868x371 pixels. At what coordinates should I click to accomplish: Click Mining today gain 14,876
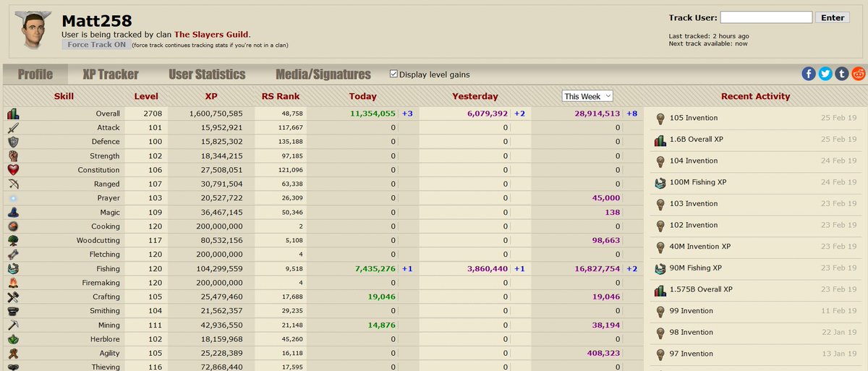381,325
